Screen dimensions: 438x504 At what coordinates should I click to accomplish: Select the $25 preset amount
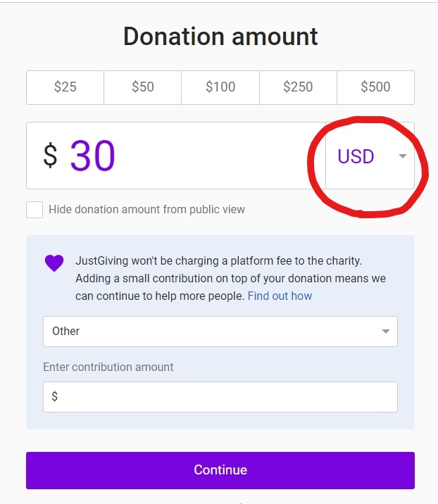65,87
